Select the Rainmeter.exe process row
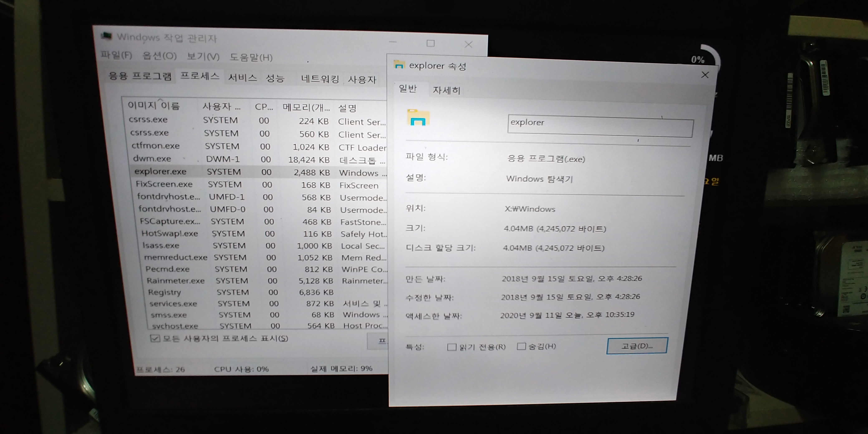This screenshot has height=434, width=868. click(x=266, y=281)
